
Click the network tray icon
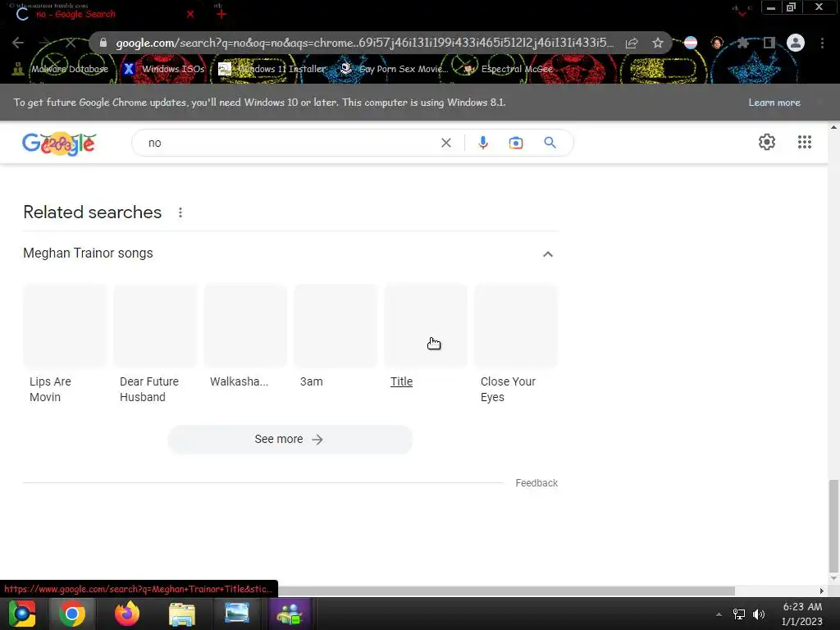739,614
